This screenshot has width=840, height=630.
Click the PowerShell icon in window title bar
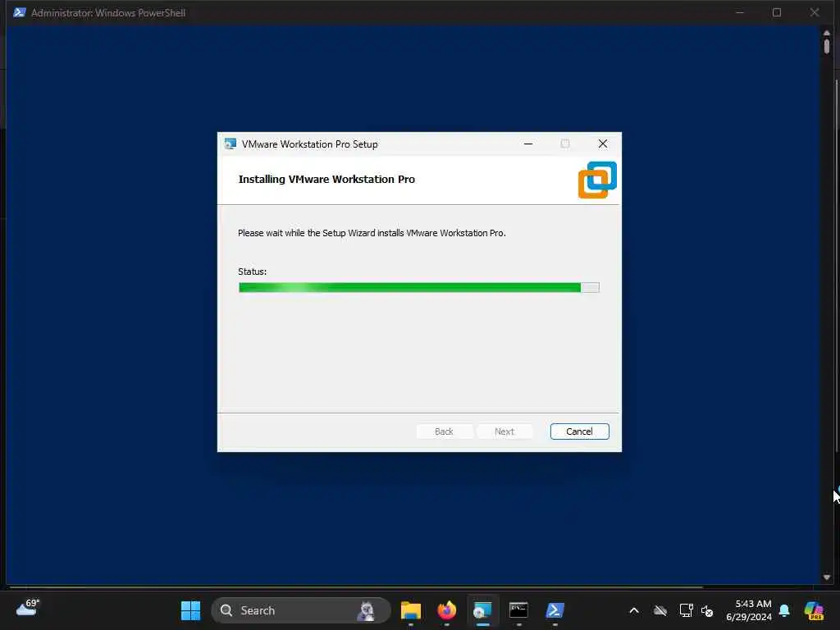(20, 12)
